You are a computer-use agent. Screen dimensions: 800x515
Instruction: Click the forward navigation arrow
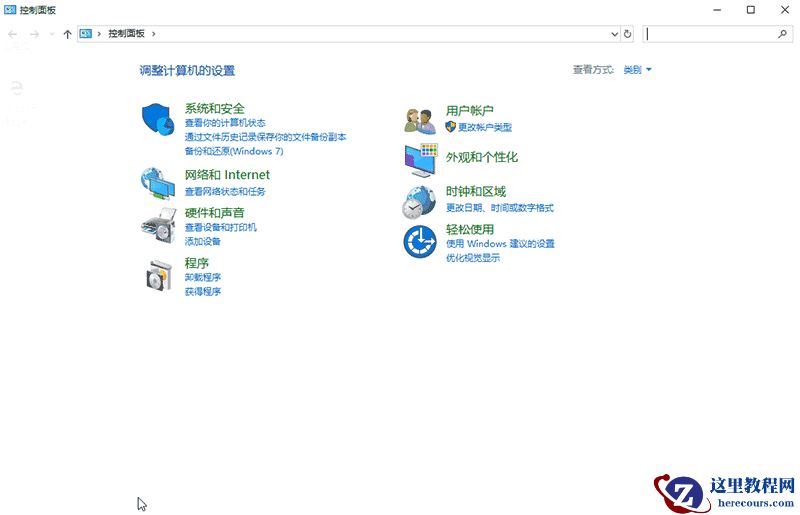point(34,34)
